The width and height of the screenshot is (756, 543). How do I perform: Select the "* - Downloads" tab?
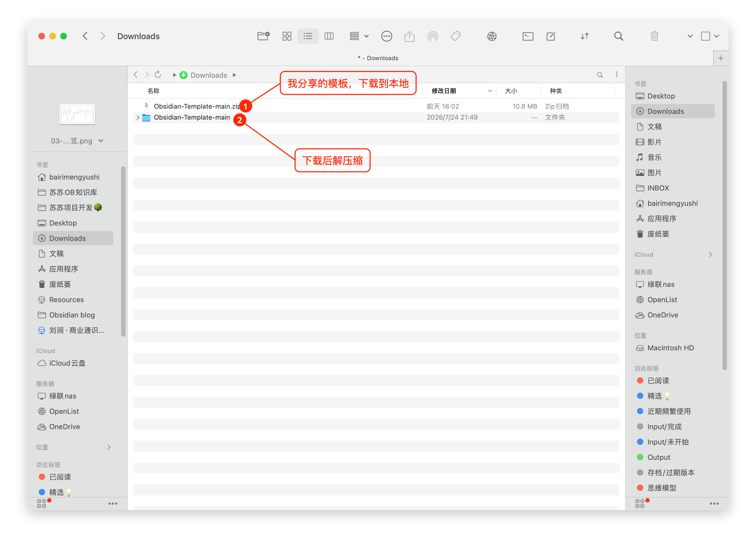point(378,58)
